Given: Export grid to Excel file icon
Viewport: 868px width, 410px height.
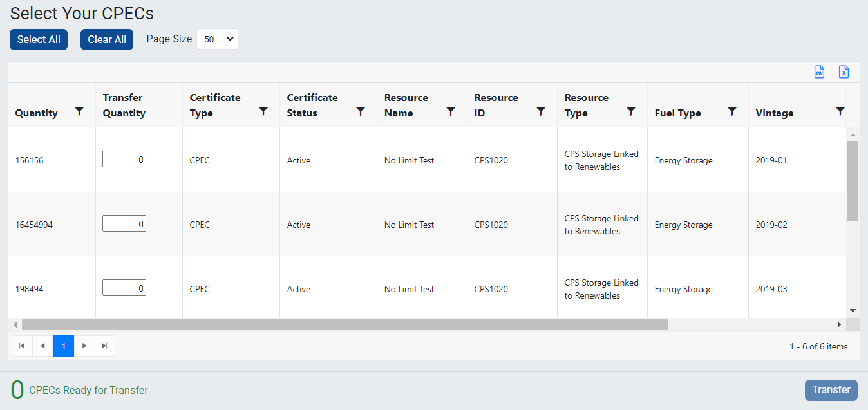Looking at the screenshot, I should (844, 72).
